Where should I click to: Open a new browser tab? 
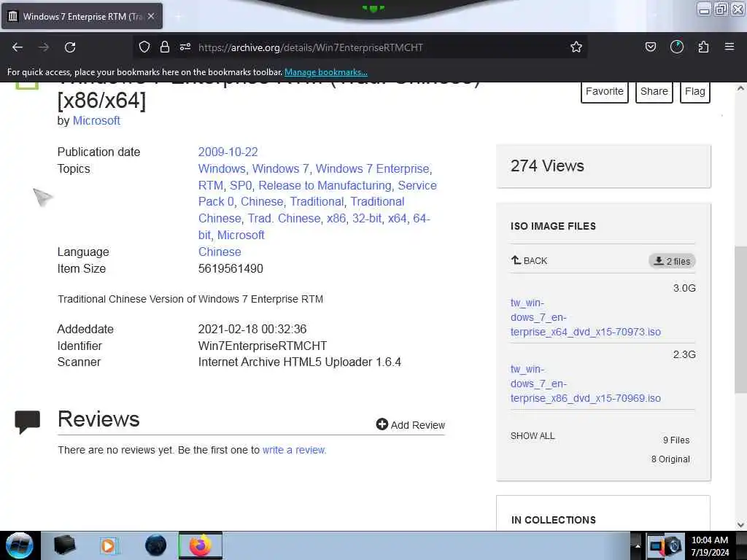[x=178, y=16]
